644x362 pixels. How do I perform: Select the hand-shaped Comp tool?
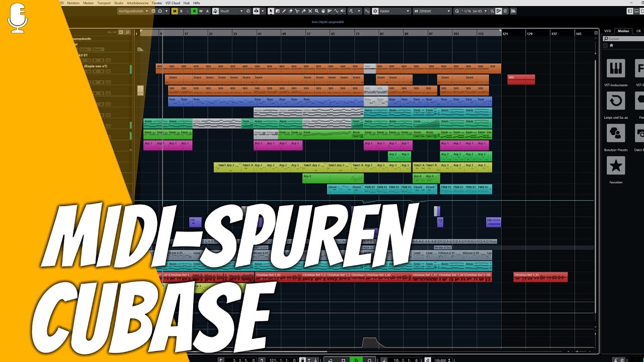point(323,11)
